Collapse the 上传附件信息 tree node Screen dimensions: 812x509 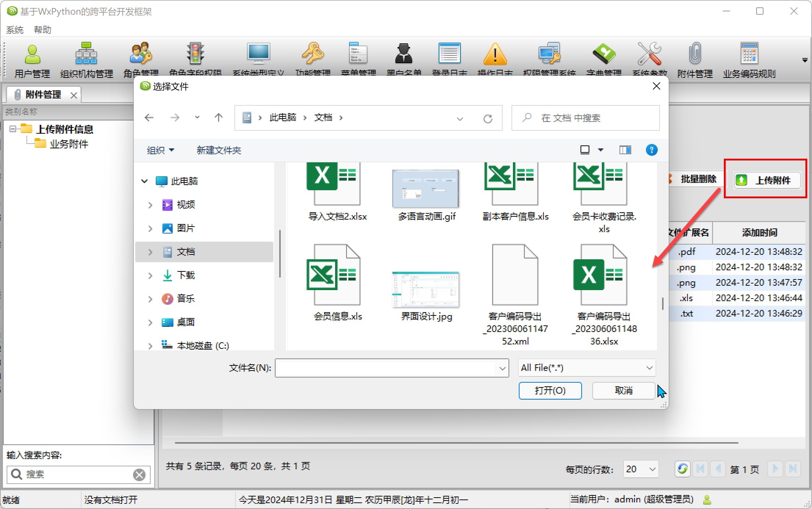pyautogui.click(x=13, y=129)
